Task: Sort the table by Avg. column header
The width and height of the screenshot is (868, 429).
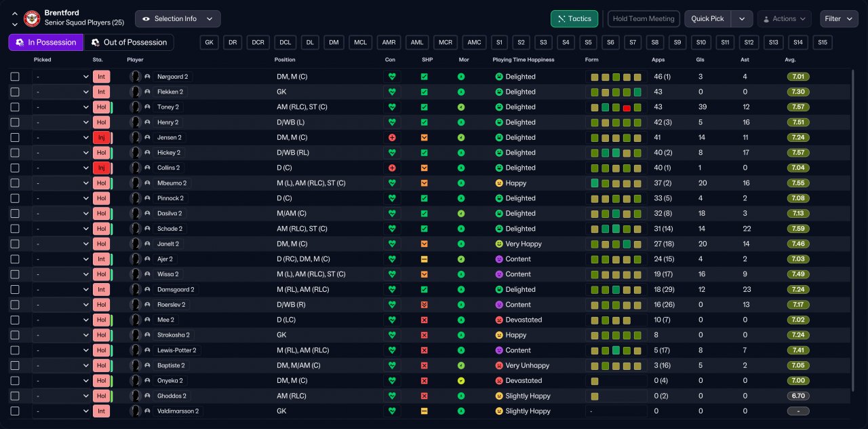Action: click(790, 60)
